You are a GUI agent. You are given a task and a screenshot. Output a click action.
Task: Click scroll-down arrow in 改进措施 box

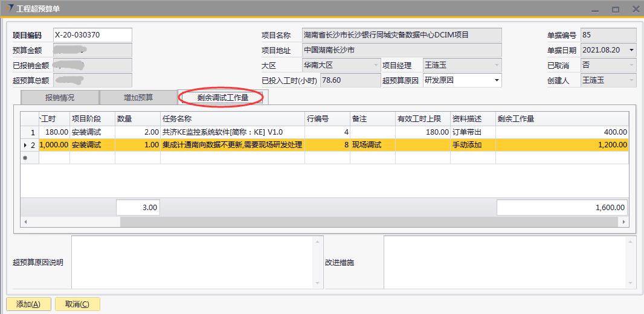point(631,283)
